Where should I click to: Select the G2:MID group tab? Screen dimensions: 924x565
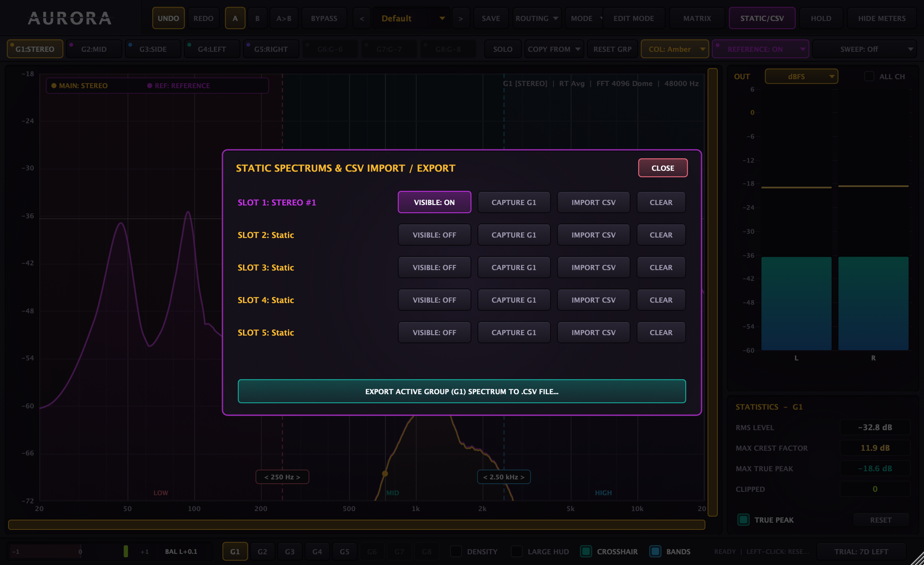click(94, 49)
